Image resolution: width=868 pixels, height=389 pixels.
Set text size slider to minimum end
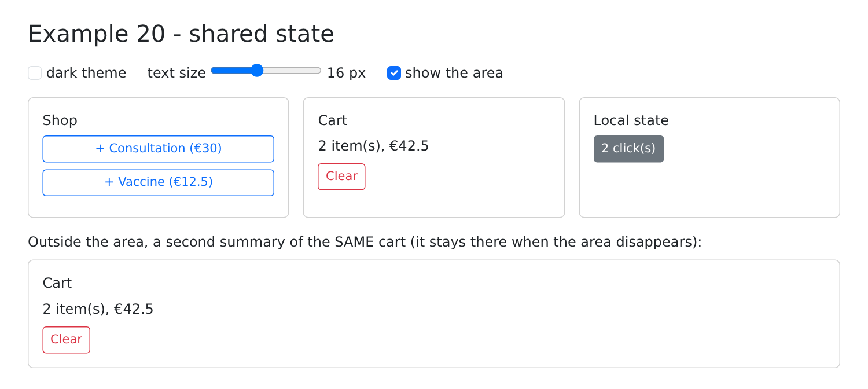coord(212,71)
